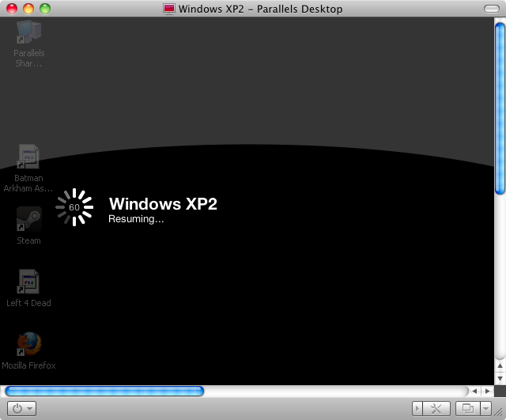
Task: Click the scroll right arrow
Action: (487, 391)
